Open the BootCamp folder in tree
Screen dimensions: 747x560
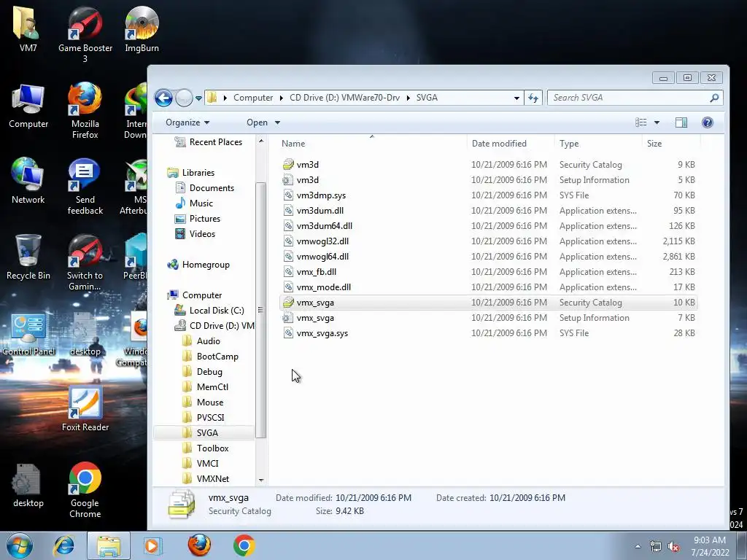[x=211, y=356]
